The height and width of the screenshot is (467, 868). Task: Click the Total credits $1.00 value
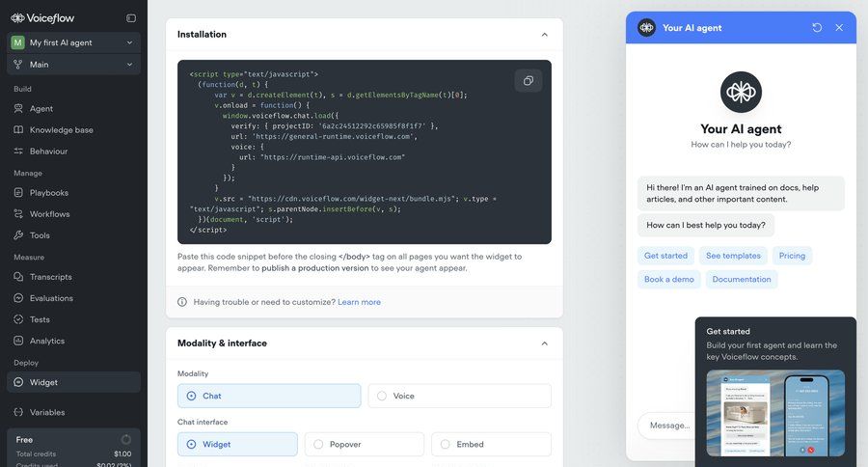122,453
